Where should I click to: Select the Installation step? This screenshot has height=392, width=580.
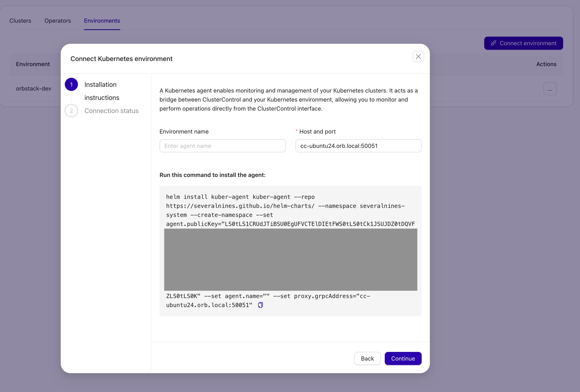click(x=100, y=84)
